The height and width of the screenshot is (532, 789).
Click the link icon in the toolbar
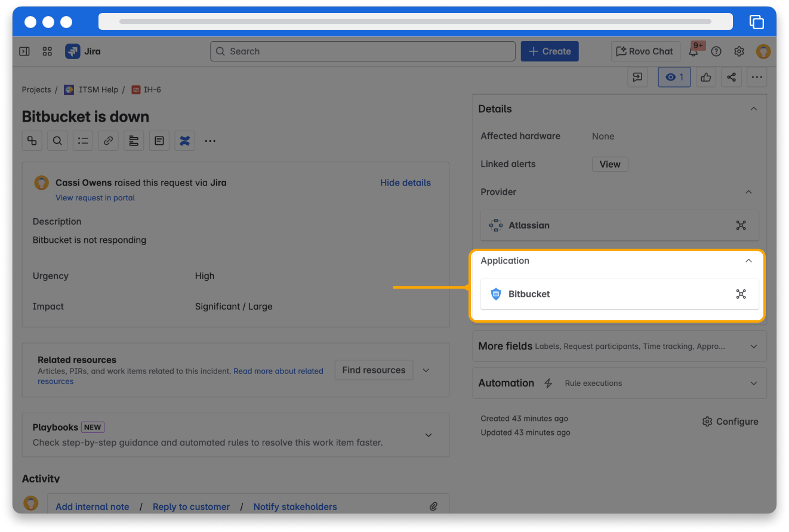pos(108,141)
